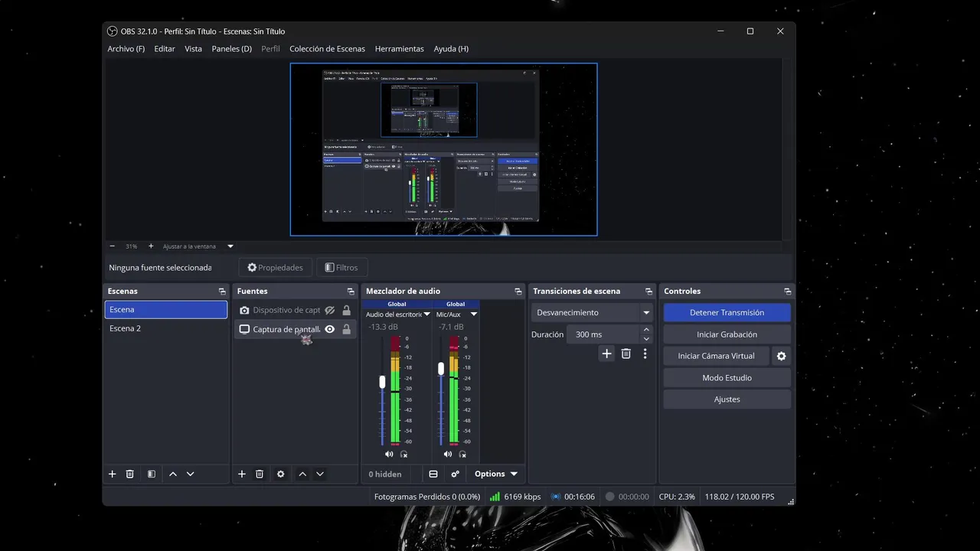Add a new scene with the plus icon

112,474
